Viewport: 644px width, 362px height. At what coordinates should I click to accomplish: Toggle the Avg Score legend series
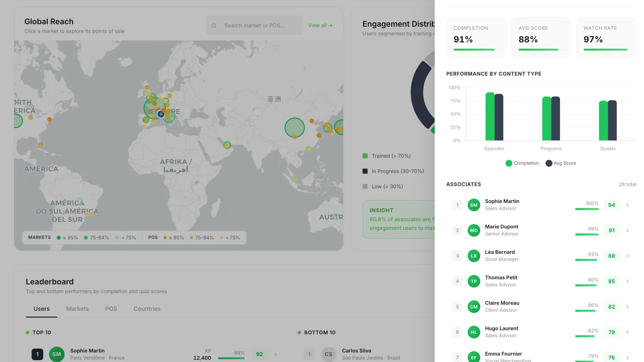[561, 163]
